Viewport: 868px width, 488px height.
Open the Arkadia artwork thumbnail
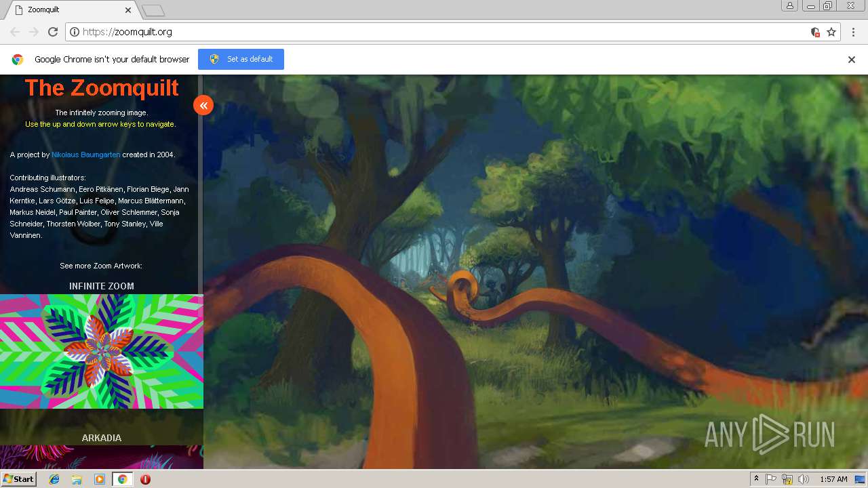pos(102,457)
